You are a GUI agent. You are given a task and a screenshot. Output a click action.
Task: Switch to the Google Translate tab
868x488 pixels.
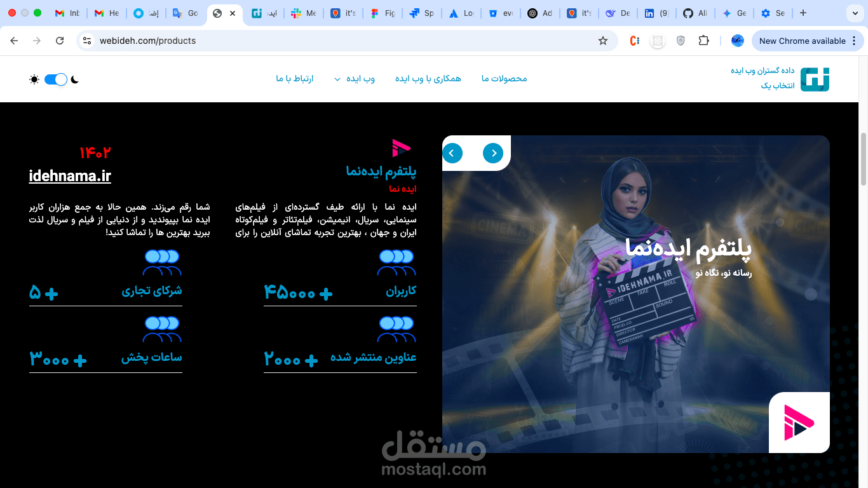coord(186,13)
